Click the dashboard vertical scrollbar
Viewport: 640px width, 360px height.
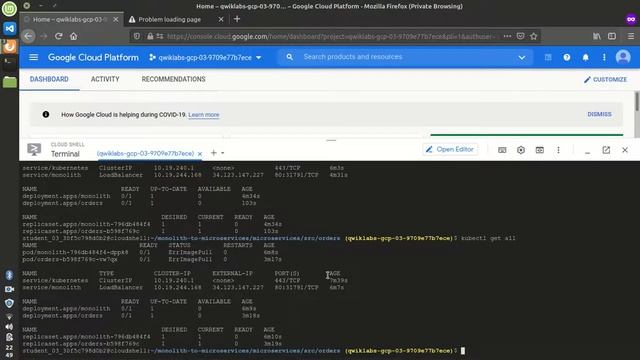point(636,102)
